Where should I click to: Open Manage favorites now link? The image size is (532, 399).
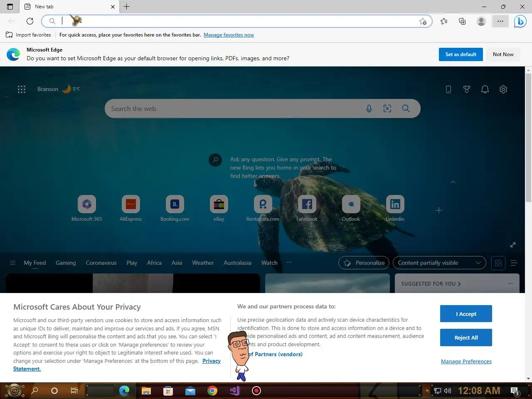tap(229, 35)
